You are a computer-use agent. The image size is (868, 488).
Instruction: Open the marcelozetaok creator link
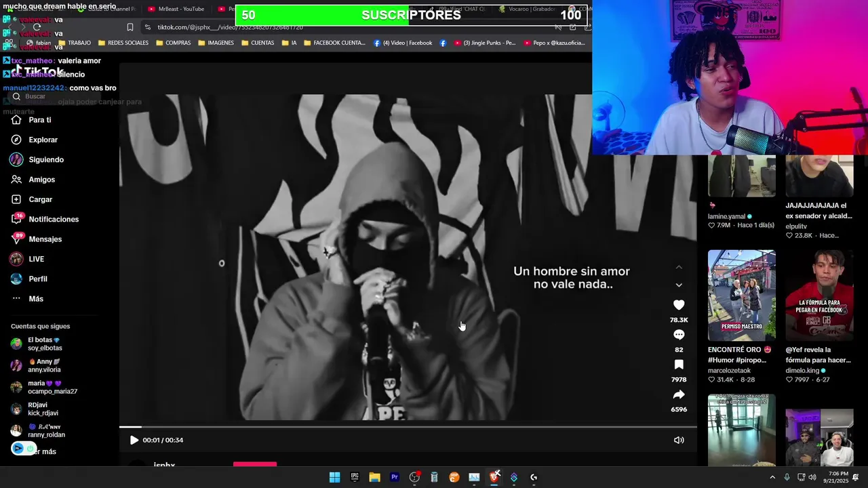tap(729, 371)
